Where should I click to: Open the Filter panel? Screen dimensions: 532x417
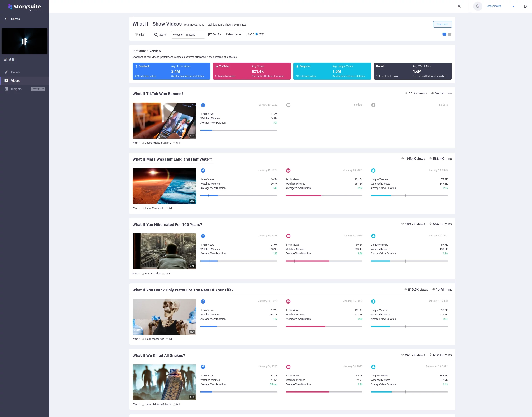pos(140,34)
